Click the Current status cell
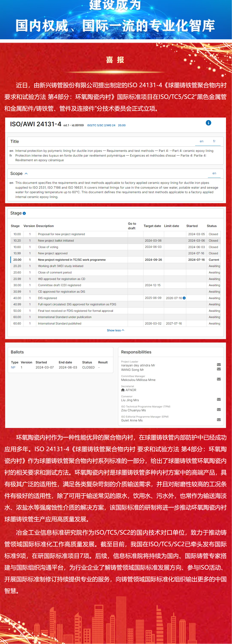 click(214, 260)
